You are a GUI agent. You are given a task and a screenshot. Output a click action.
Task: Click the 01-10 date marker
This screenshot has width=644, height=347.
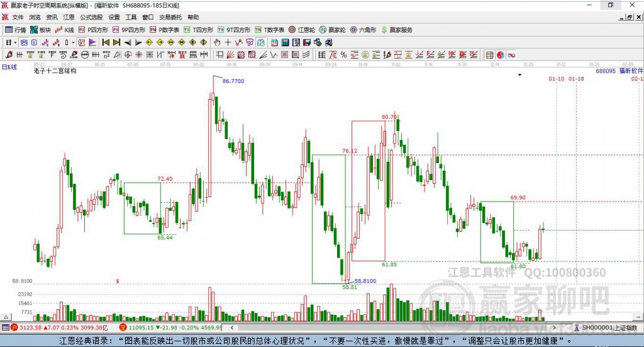(557, 79)
